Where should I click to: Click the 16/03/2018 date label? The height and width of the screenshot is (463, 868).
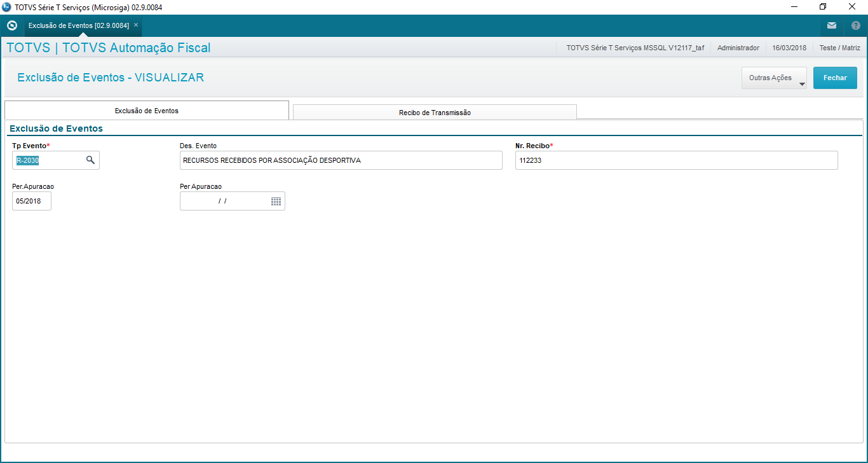(789, 48)
